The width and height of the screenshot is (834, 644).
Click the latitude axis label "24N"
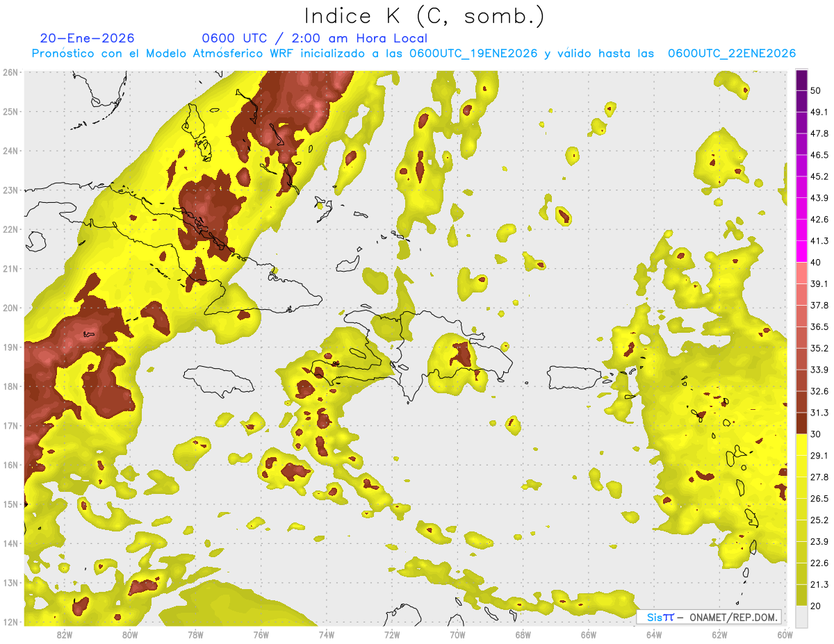click(x=10, y=151)
